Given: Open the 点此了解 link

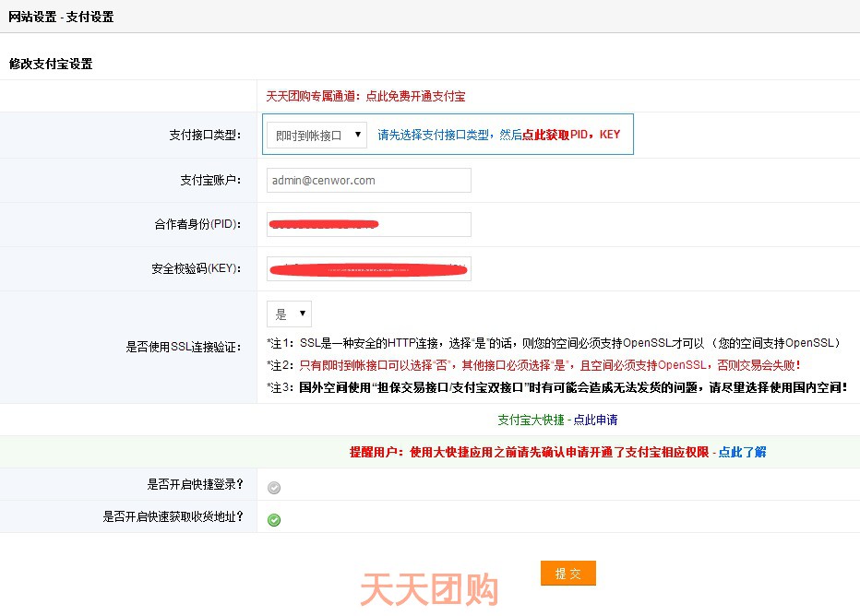Looking at the screenshot, I should (742, 452).
